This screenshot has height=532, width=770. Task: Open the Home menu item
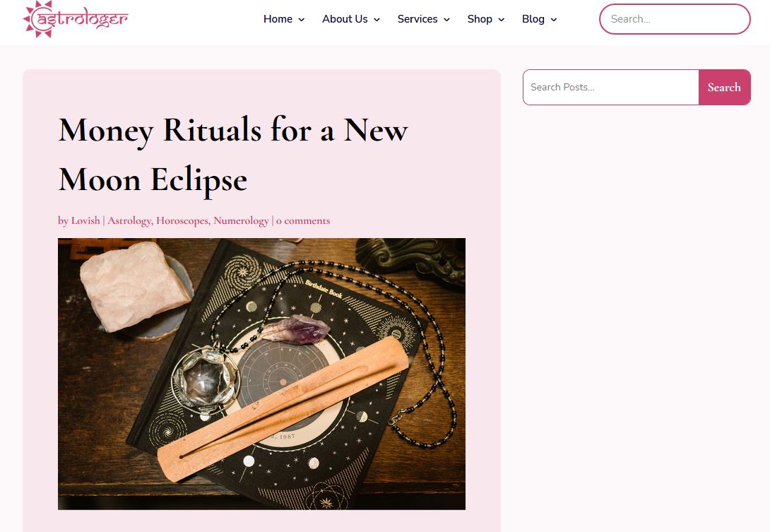click(278, 19)
